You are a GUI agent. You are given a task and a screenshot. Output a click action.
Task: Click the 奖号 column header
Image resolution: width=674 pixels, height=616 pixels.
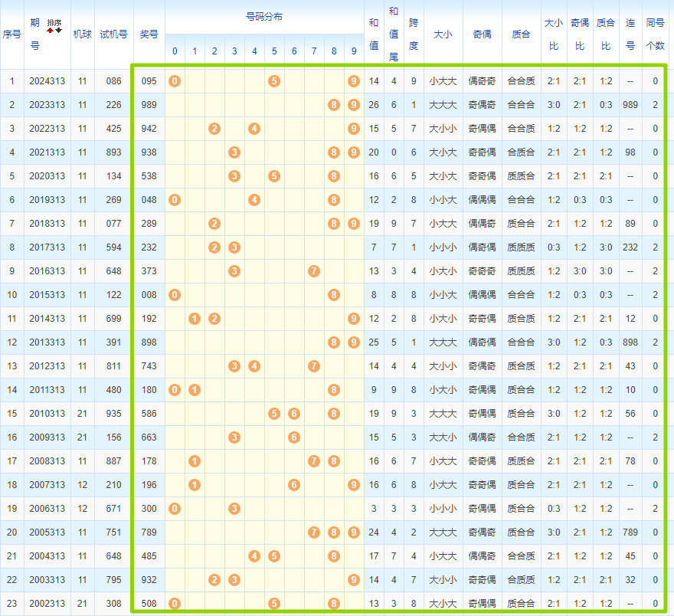[x=149, y=34]
